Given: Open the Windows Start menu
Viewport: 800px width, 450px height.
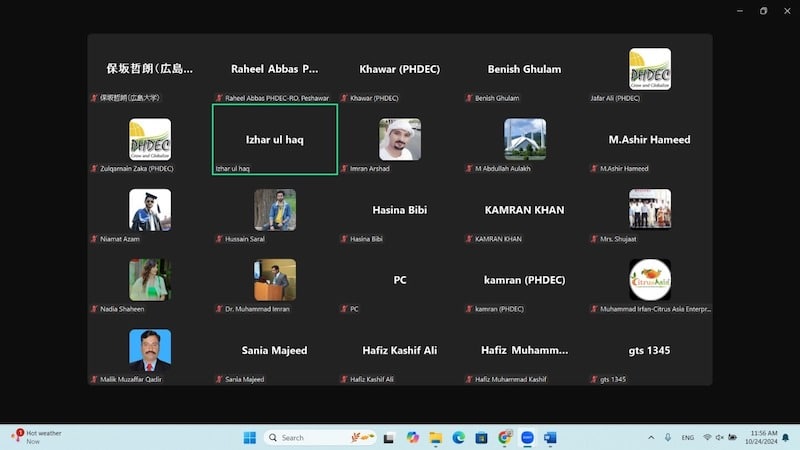Looking at the screenshot, I should (249, 437).
